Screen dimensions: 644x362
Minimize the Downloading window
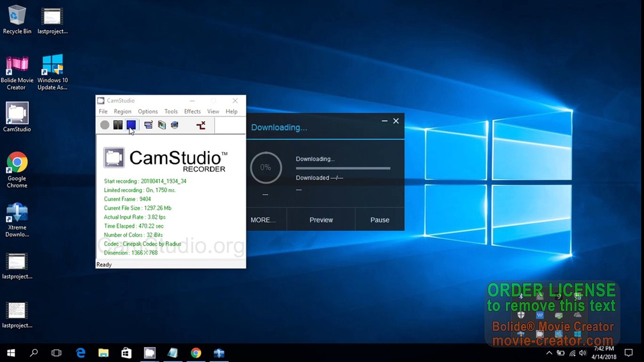coord(384,121)
